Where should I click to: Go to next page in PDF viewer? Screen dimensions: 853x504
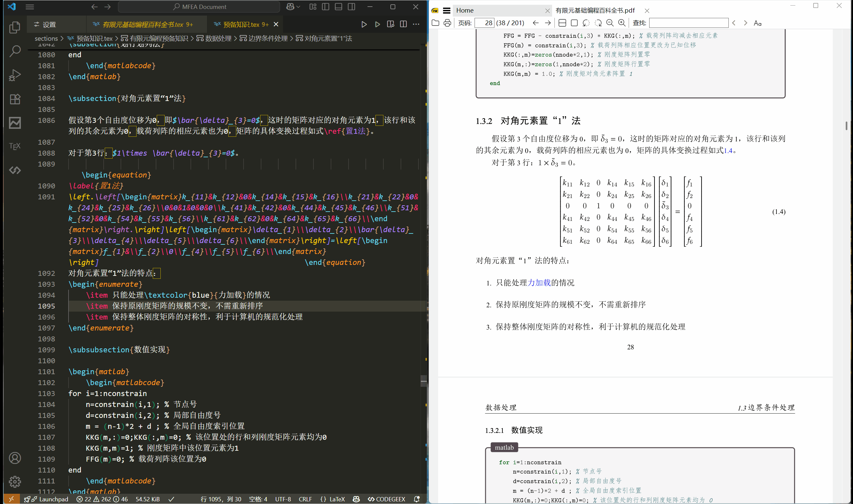547,23
